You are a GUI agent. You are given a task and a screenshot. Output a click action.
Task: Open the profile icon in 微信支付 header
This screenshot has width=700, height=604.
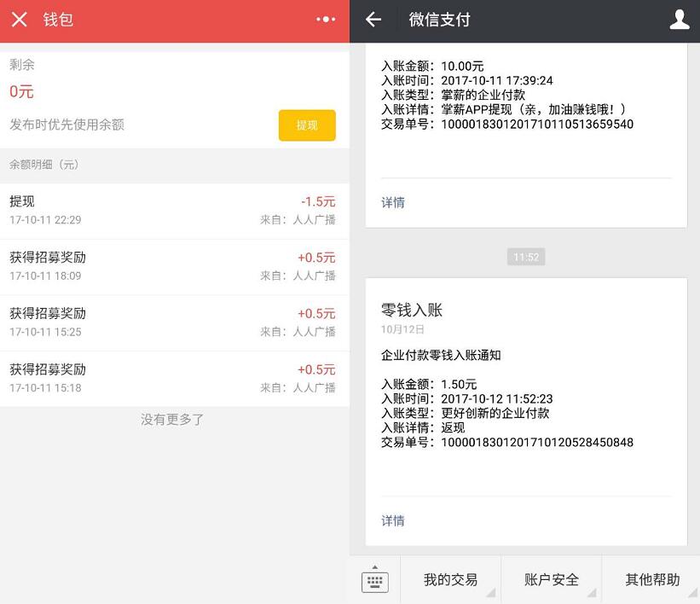[680, 20]
